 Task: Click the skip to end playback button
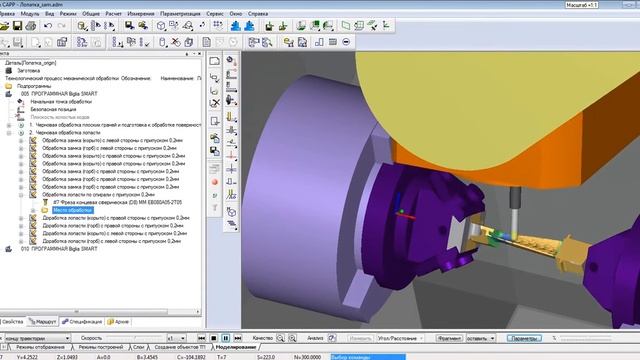click(x=238, y=338)
